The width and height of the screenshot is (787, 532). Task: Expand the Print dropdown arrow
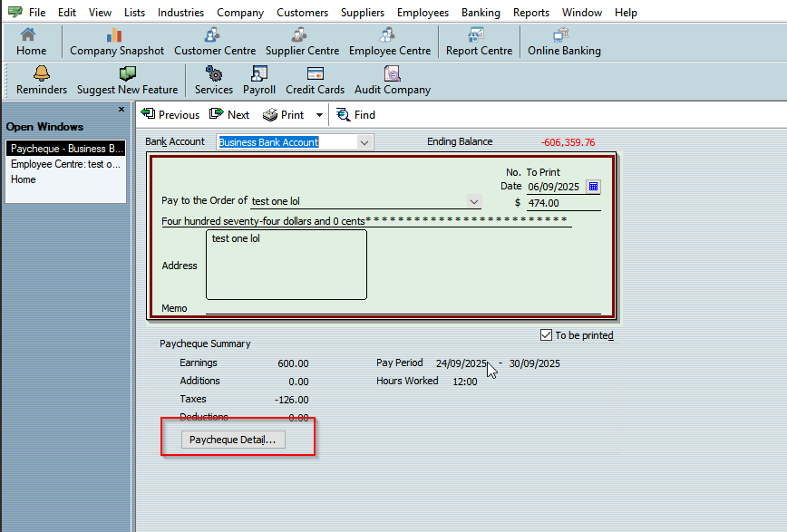pos(319,115)
